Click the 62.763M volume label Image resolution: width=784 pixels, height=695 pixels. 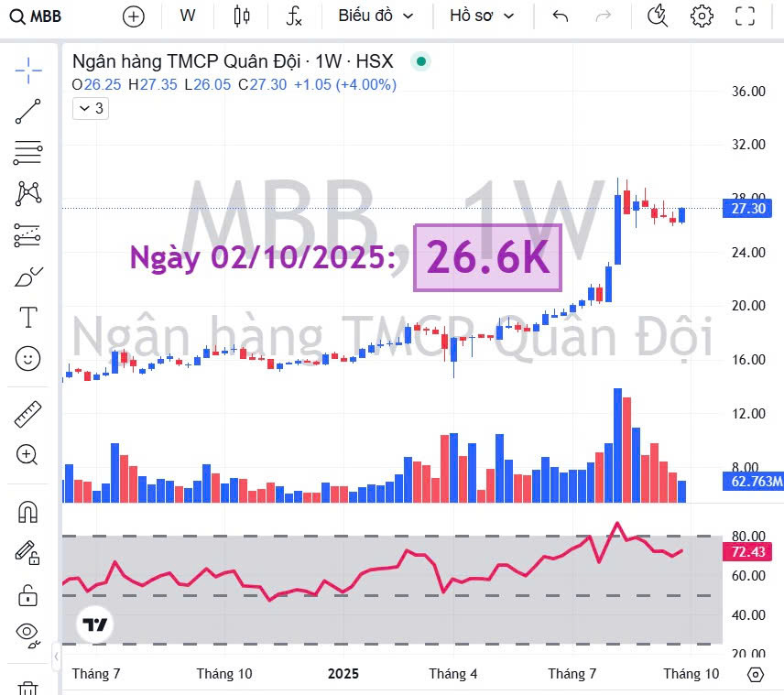click(x=753, y=481)
